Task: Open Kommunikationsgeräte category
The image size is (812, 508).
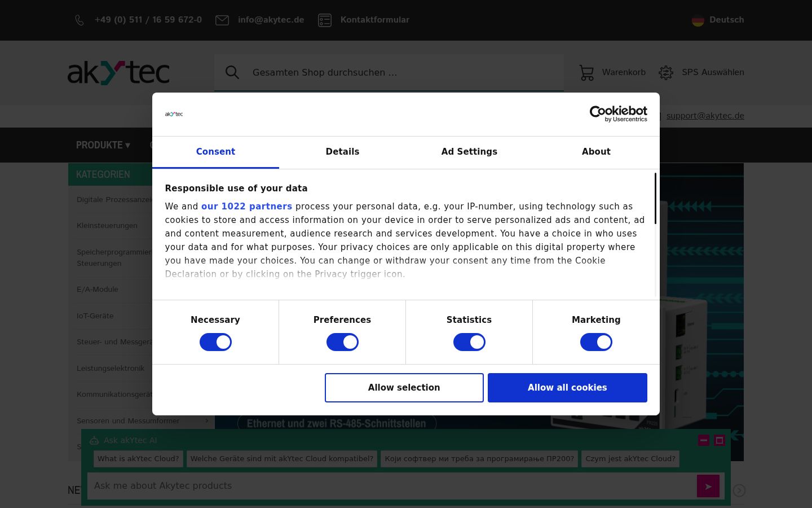Action: (x=114, y=394)
